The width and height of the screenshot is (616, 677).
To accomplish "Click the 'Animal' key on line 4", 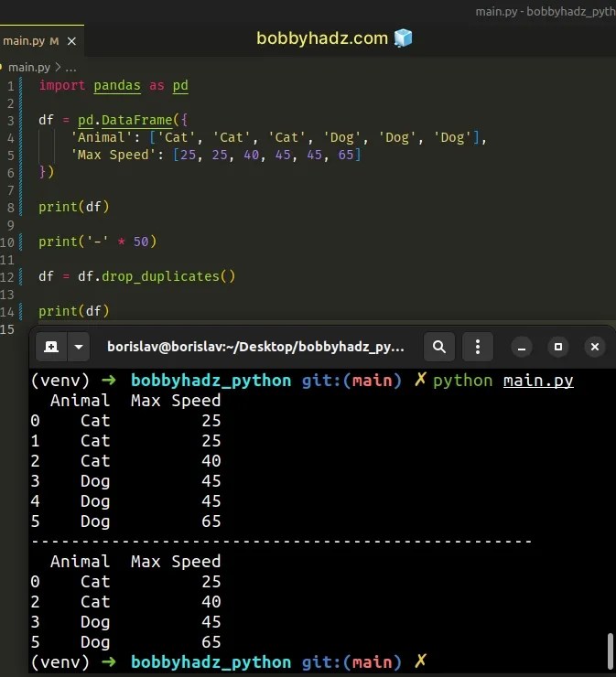I will tap(101, 137).
